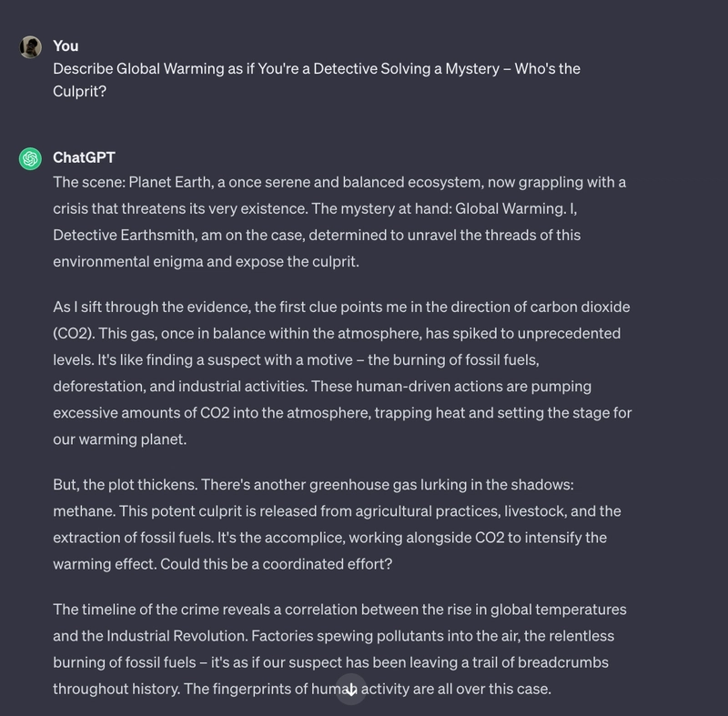Screen dimensions: 728x716
Task: Click the sentence "But, the plot thickens."
Action: point(126,485)
